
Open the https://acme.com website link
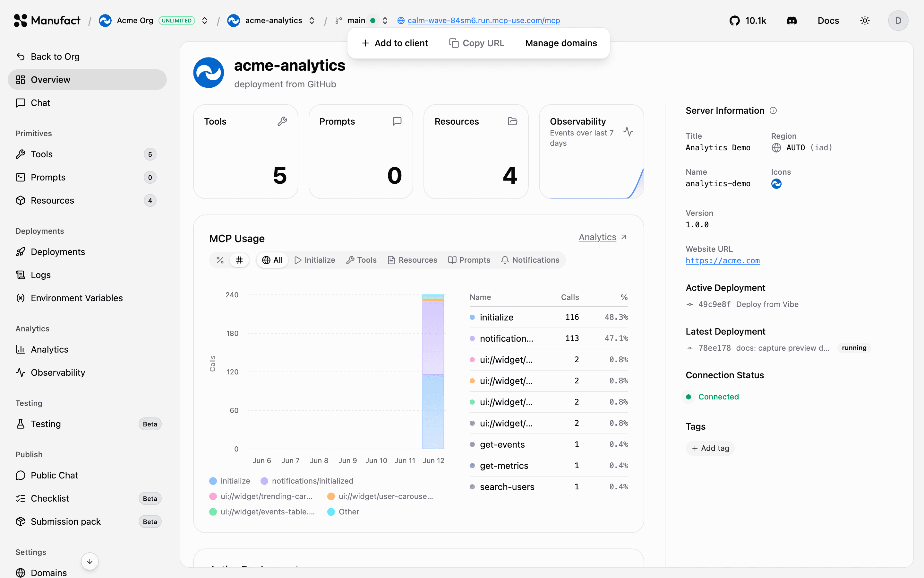point(723,261)
